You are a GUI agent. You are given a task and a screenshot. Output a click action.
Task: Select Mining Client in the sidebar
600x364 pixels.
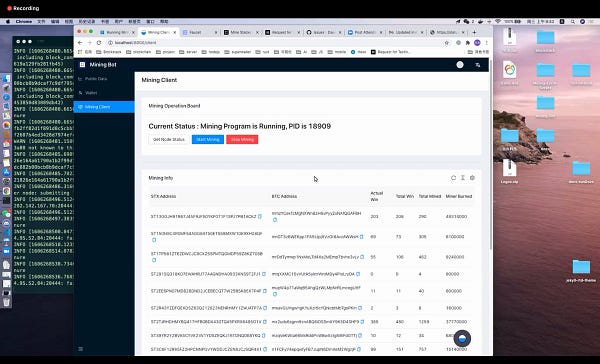pos(104,107)
